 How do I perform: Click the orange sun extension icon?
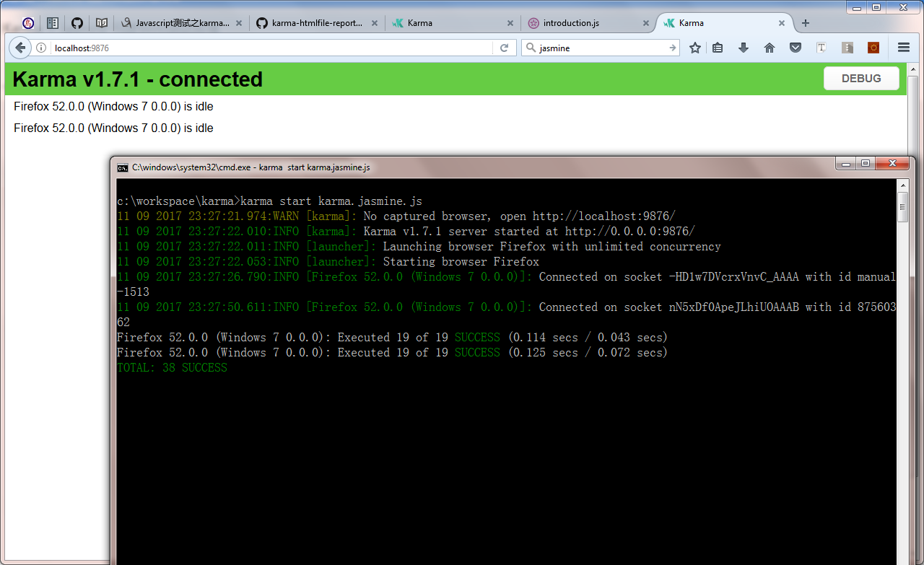pyautogui.click(x=873, y=48)
